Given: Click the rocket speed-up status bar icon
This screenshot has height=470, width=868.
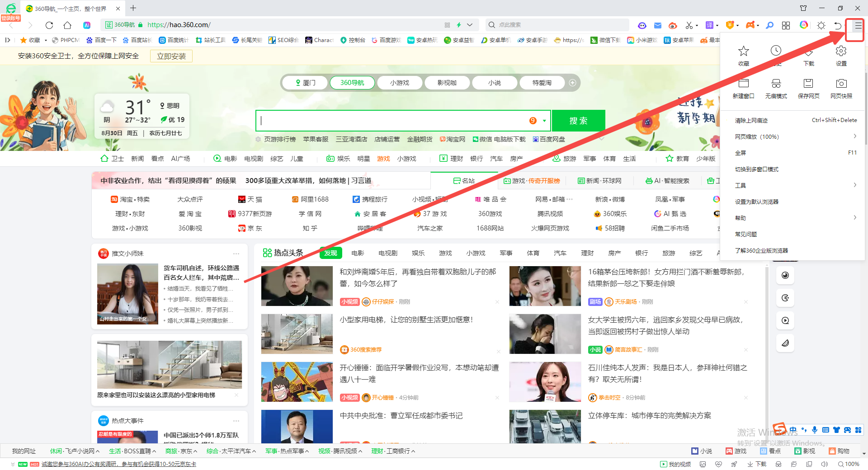Looking at the screenshot, I should [734, 464].
